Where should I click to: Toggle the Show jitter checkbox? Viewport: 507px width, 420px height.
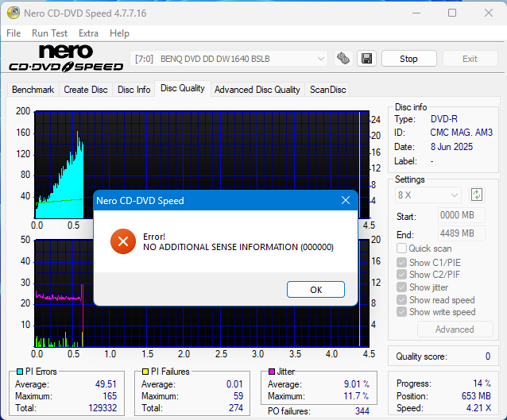(x=402, y=287)
